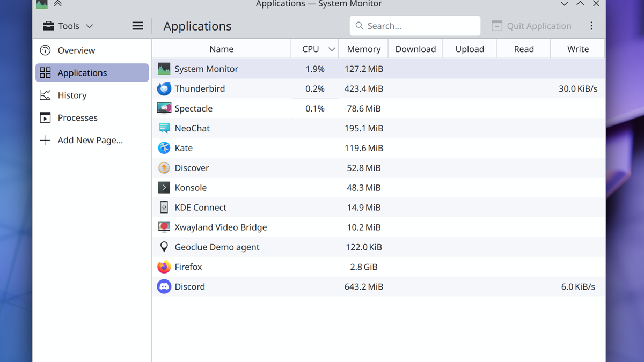Click the Applications grid icon in sidebar

[x=45, y=73]
